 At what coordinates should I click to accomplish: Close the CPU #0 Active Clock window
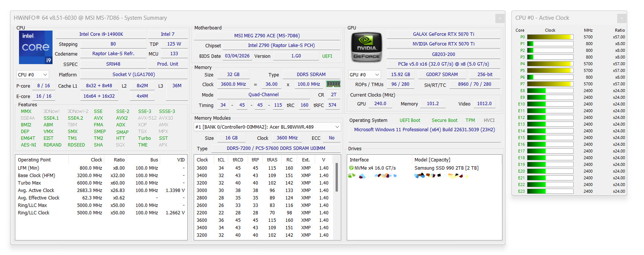tap(622, 18)
